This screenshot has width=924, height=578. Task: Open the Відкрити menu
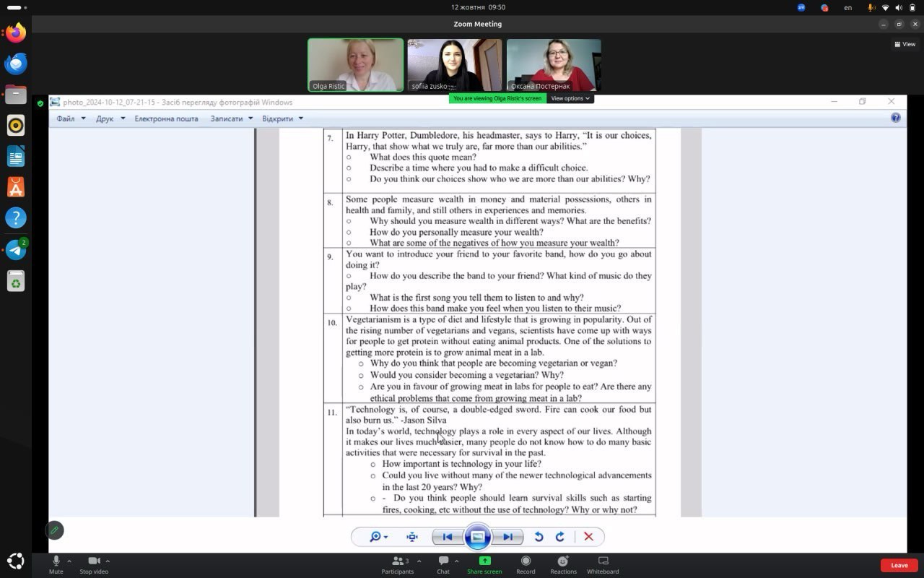[282, 118]
